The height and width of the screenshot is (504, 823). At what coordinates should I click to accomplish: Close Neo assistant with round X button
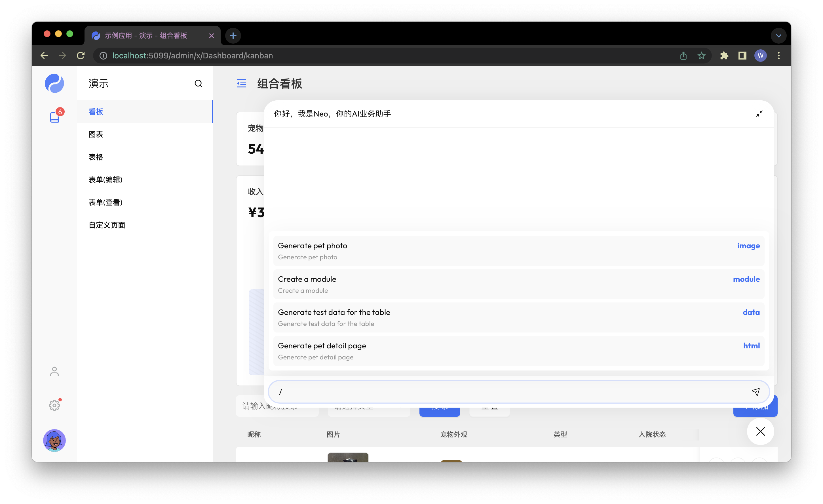(760, 431)
